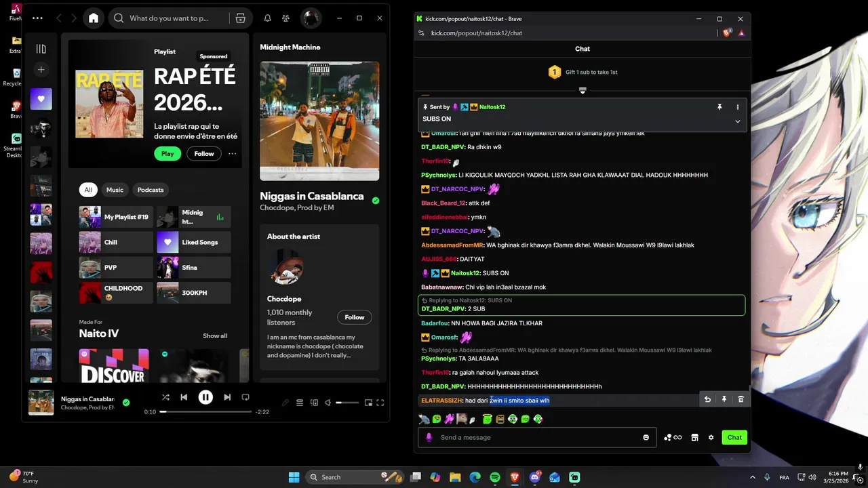Open pinned message options menu
868x488 pixels.
(x=737, y=107)
